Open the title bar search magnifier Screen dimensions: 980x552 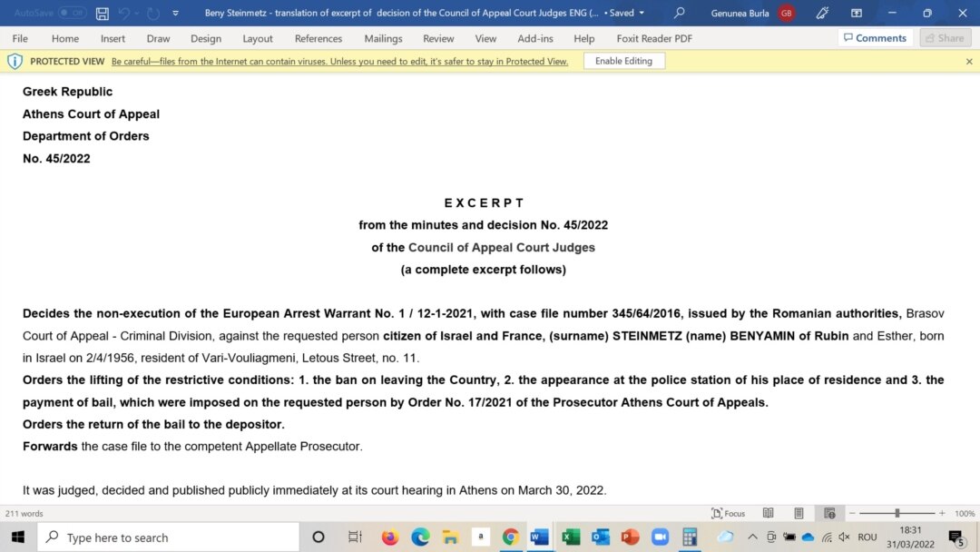[x=680, y=13]
